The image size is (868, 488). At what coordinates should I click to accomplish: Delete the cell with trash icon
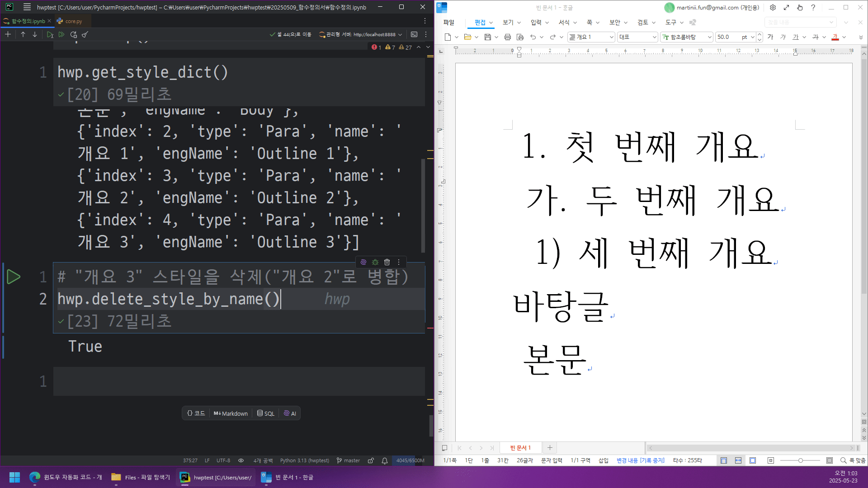point(387,262)
